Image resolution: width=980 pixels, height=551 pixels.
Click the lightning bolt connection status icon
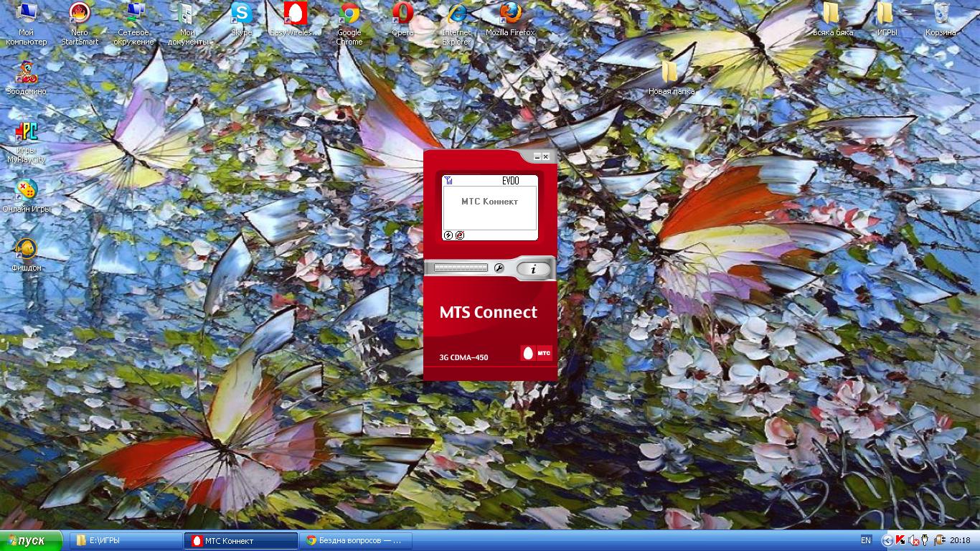click(x=449, y=235)
